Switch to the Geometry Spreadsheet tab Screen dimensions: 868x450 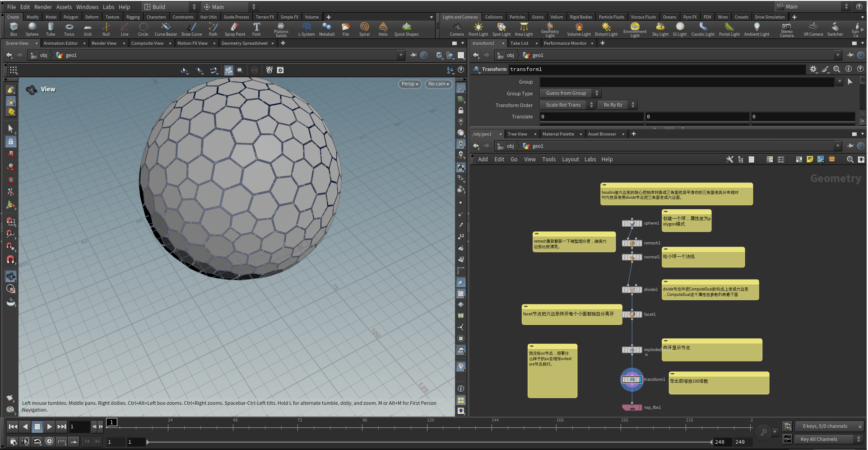point(244,43)
